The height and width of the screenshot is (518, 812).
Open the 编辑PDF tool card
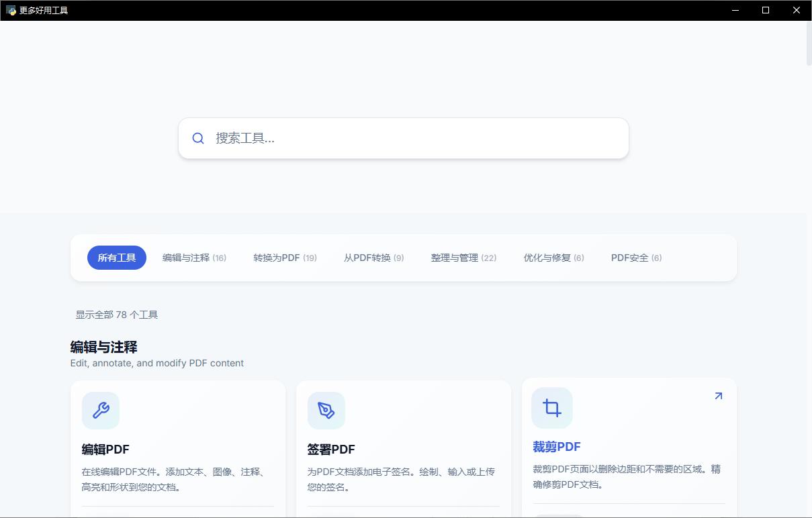coord(177,450)
